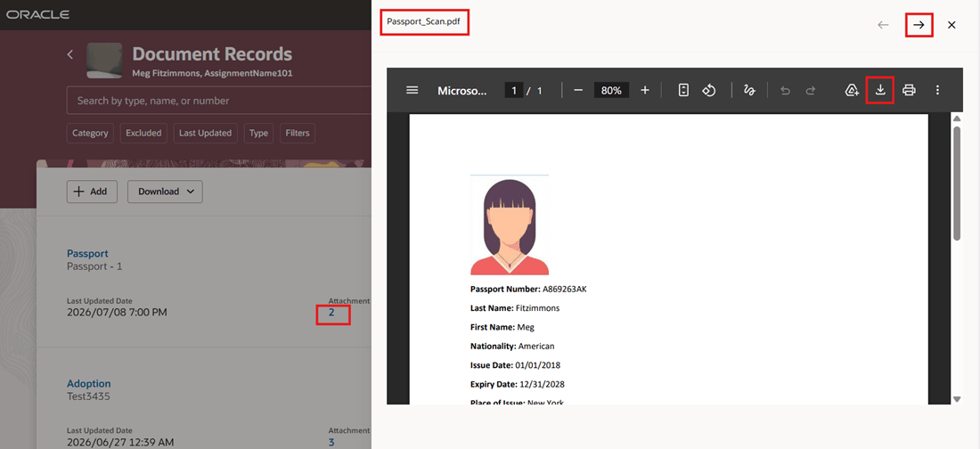Save the PDF to Google Drive
Screen dimensions: 980x449
click(851, 90)
